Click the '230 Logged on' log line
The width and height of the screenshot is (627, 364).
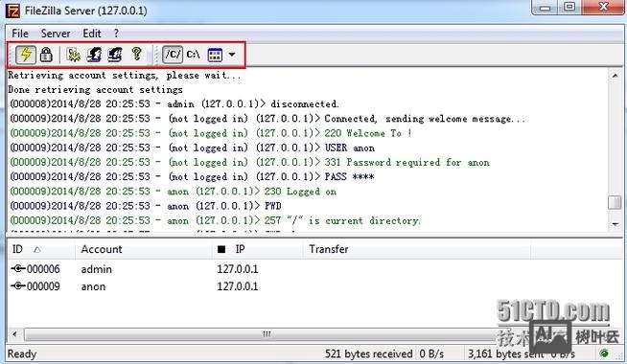174,192
